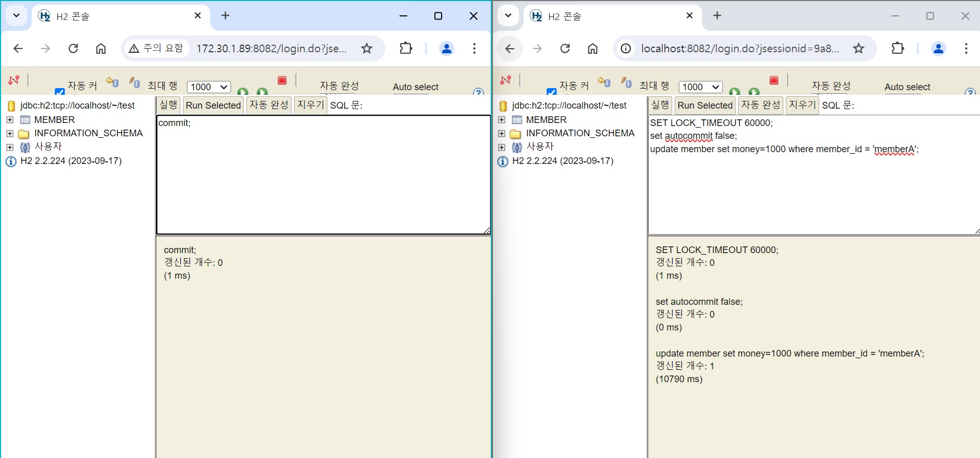Image resolution: width=980 pixels, height=458 pixels.
Task: Click the 자동 완성 button beside Run Selected in the 172.30.1.89 console
Action: [x=269, y=105]
